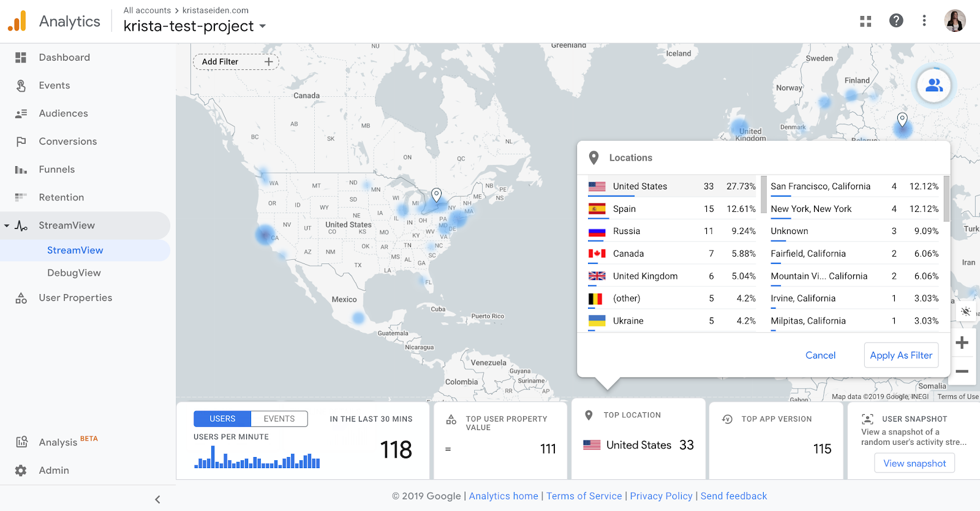980x511 pixels.
Task: Open the Google apps grid icon
Action: tap(865, 21)
